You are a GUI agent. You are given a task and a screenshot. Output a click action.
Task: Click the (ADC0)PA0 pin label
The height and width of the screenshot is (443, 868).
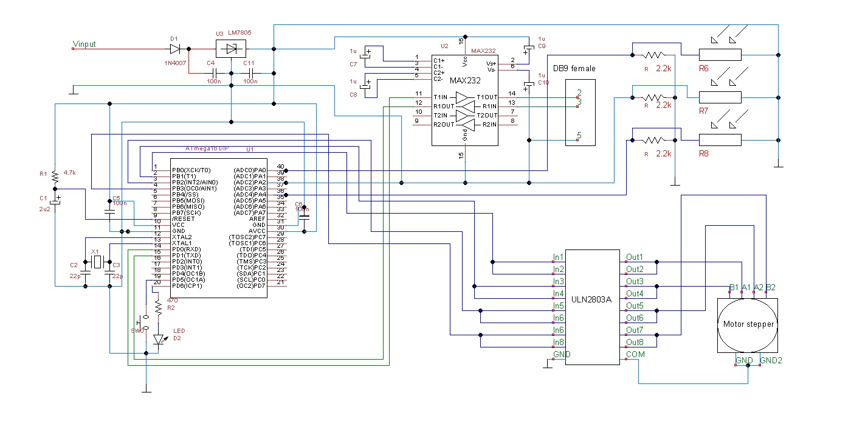click(250, 170)
